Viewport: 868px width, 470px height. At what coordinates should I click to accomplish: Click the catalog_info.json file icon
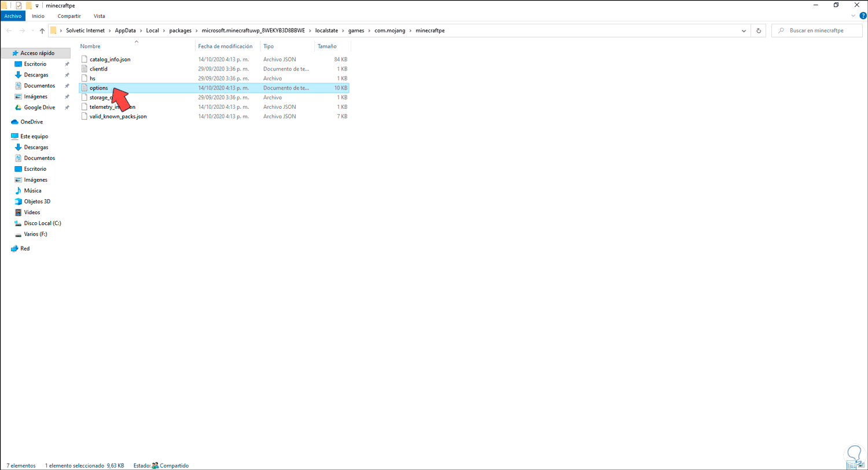click(x=84, y=59)
